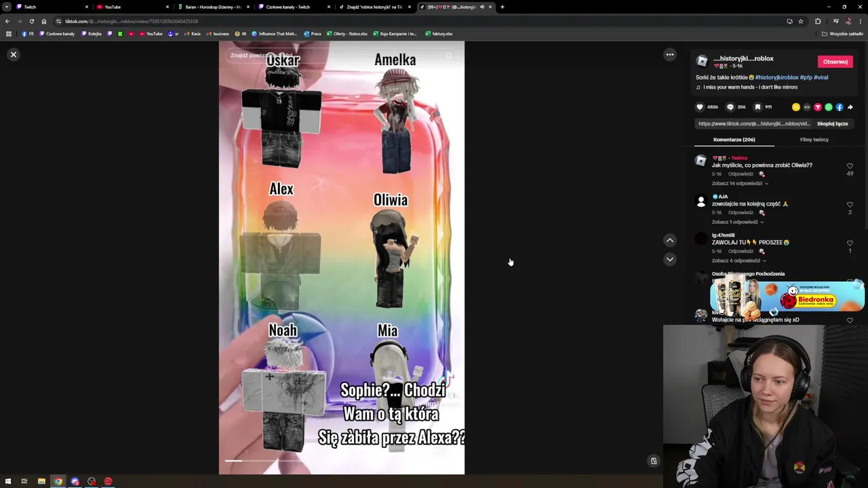Click the 'Obserwuj' follow button
This screenshot has height=488, width=868.
pos(835,62)
